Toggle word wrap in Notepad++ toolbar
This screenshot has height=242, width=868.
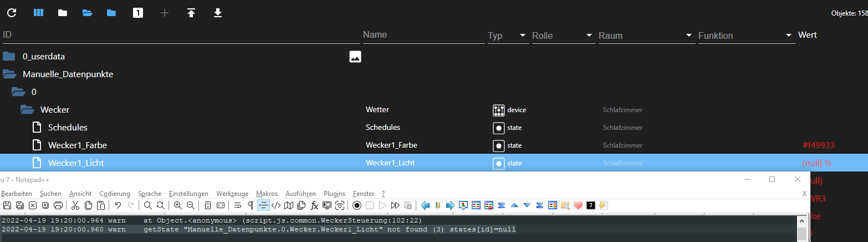point(237,205)
